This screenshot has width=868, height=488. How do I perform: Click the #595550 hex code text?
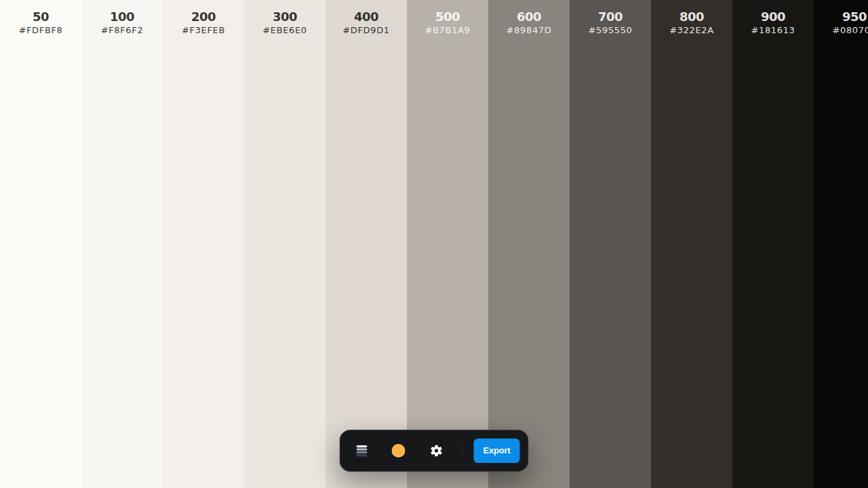(x=610, y=30)
